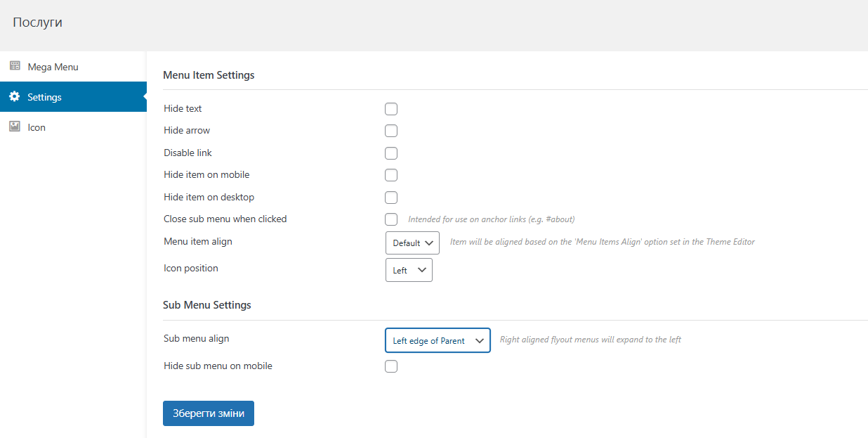Enable Close sub menu when clicked
The image size is (868, 438).
[391, 219]
